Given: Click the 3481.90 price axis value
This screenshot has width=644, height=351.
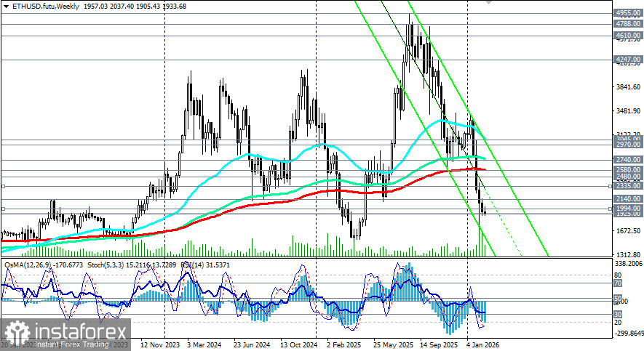Looking at the screenshot, I should click(x=628, y=110).
